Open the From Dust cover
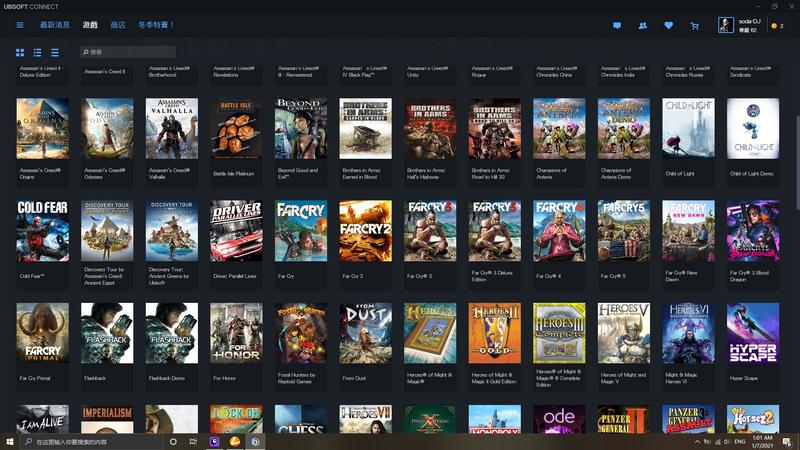 (365, 333)
